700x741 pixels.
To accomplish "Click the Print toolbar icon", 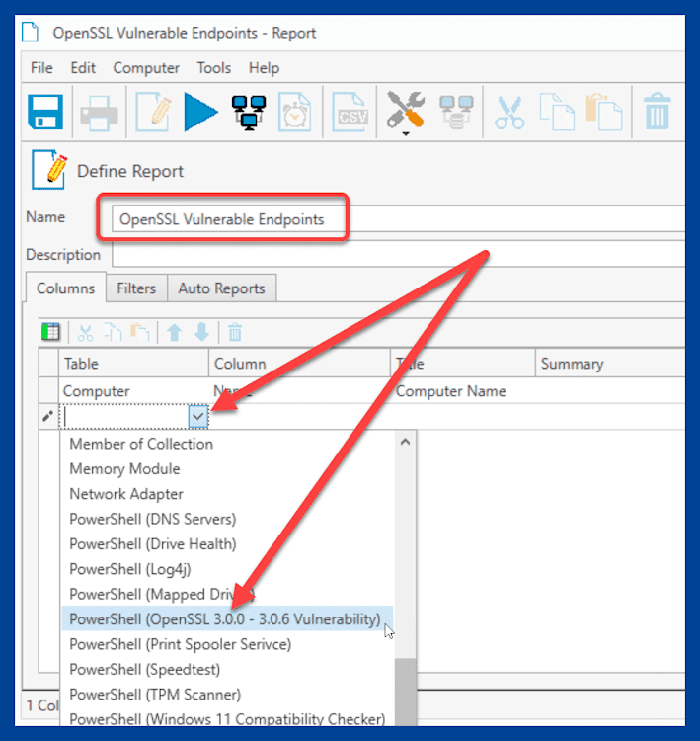I will coord(99,113).
